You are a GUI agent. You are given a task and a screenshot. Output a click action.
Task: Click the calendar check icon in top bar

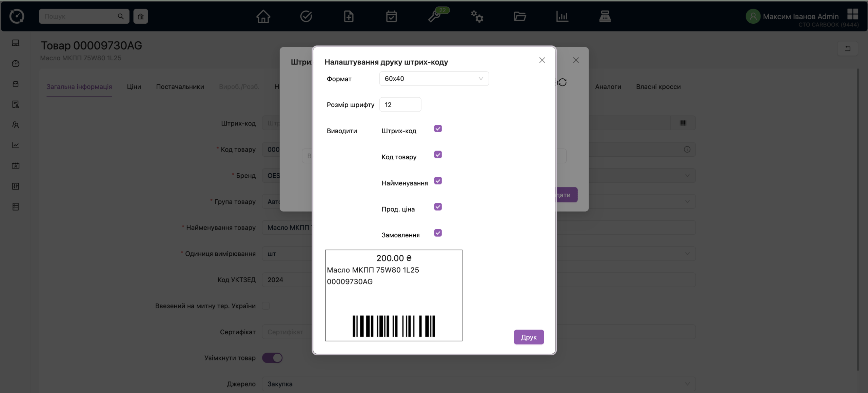click(x=391, y=16)
